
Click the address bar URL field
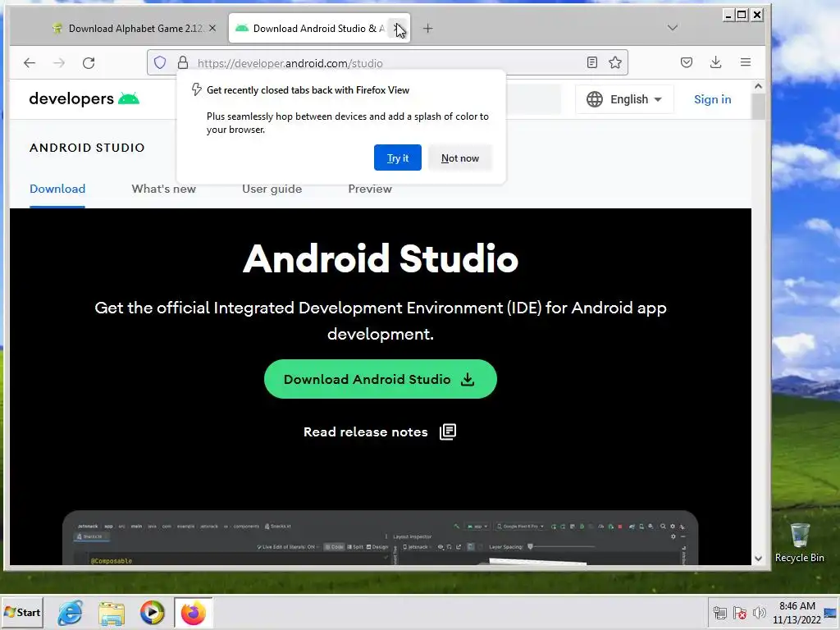(387, 62)
